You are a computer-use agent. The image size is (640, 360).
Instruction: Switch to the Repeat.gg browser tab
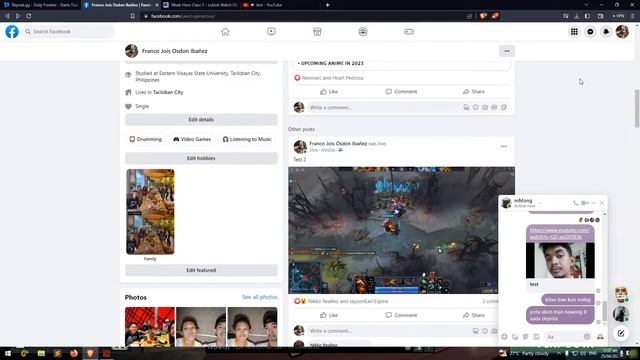point(40,5)
